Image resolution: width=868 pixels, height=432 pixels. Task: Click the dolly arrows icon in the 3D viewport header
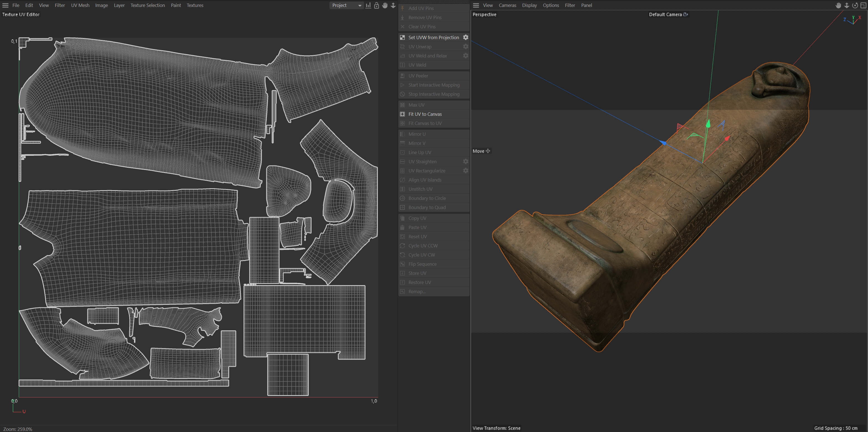(x=846, y=5)
